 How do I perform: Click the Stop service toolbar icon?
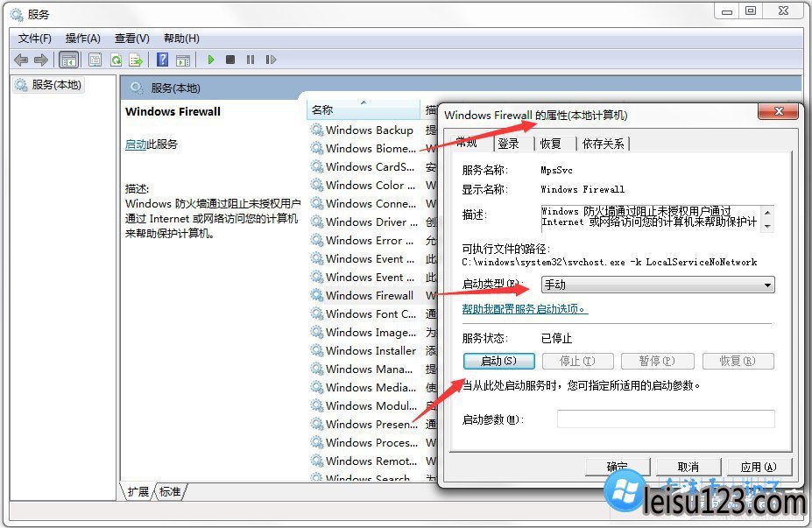[x=230, y=60]
